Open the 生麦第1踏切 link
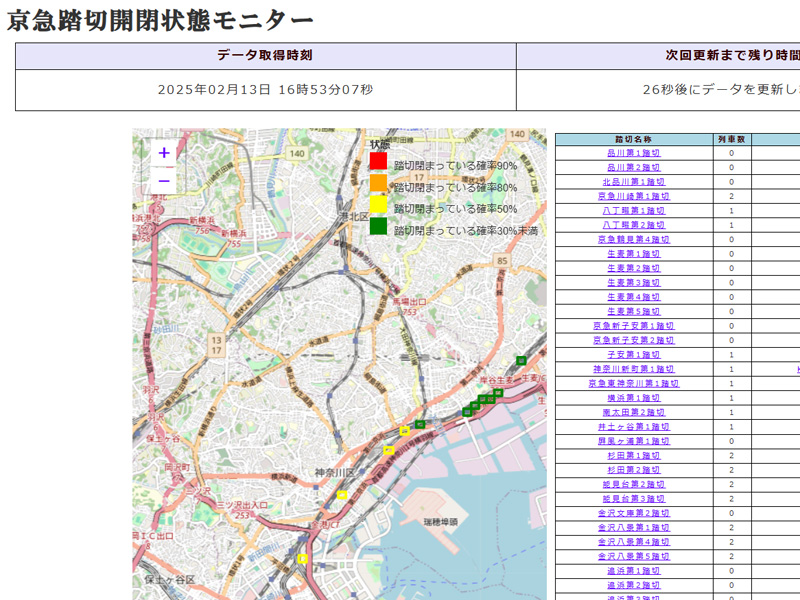The height and width of the screenshot is (600, 800). tap(634, 254)
